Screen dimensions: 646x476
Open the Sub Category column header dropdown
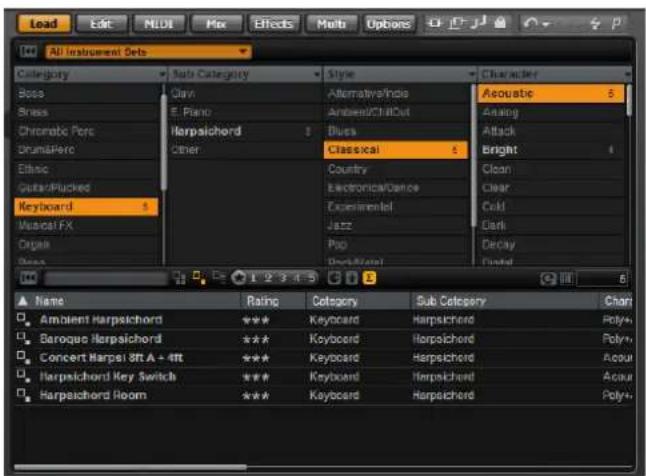tap(317, 75)
